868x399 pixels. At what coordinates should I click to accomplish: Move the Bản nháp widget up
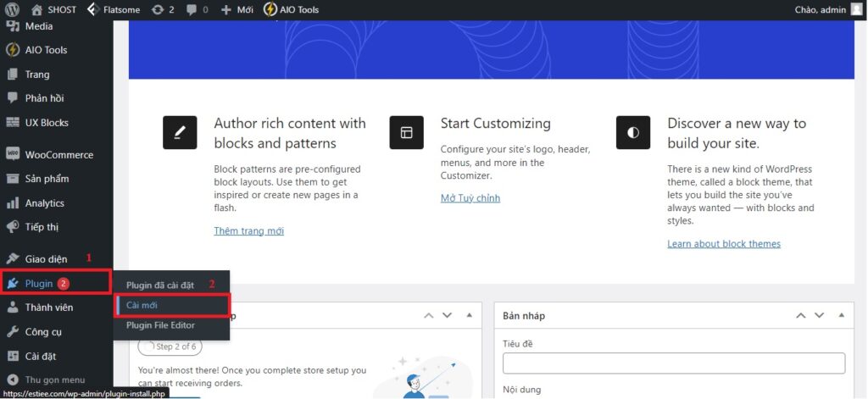pyautogui.click(x=801, y=315)
